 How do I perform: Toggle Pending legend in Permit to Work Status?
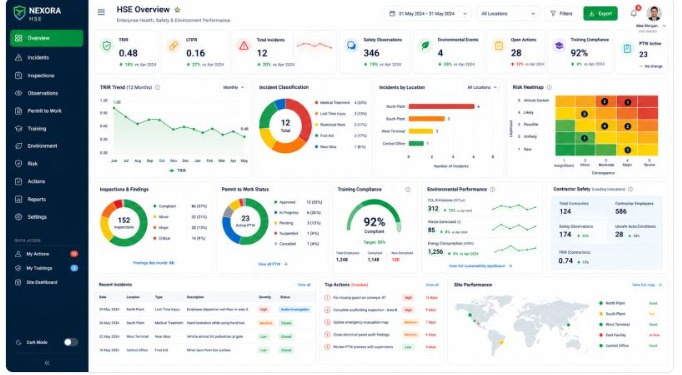point(284,223)
